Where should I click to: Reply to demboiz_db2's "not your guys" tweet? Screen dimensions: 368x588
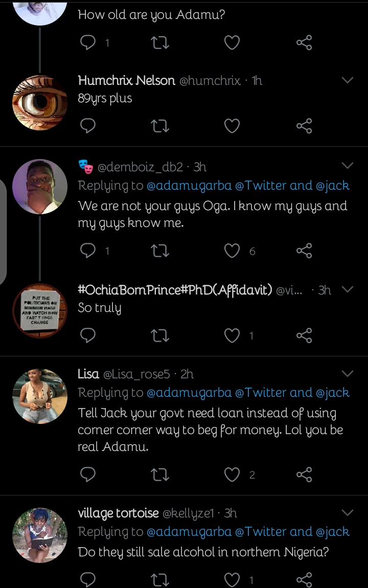tap(88, 251)
